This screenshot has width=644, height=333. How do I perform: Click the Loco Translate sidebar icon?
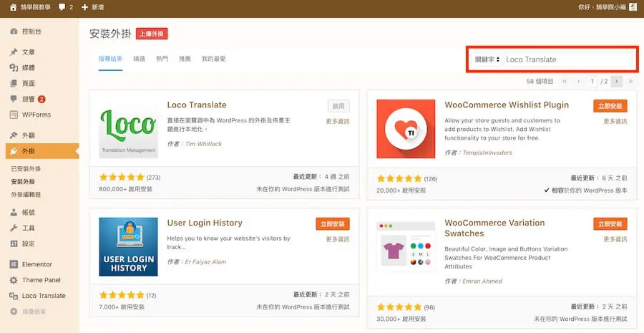(x=14, y=296)
